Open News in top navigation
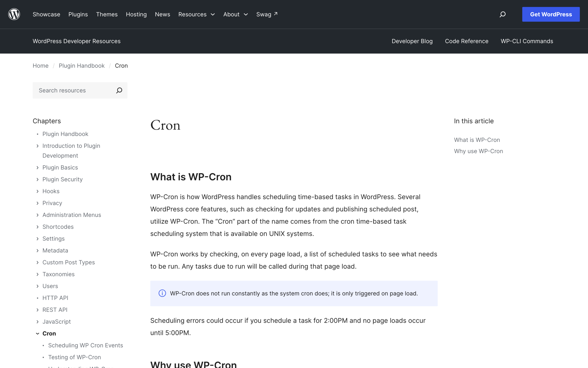The image size is (588, 368). (x=163, y=14)
